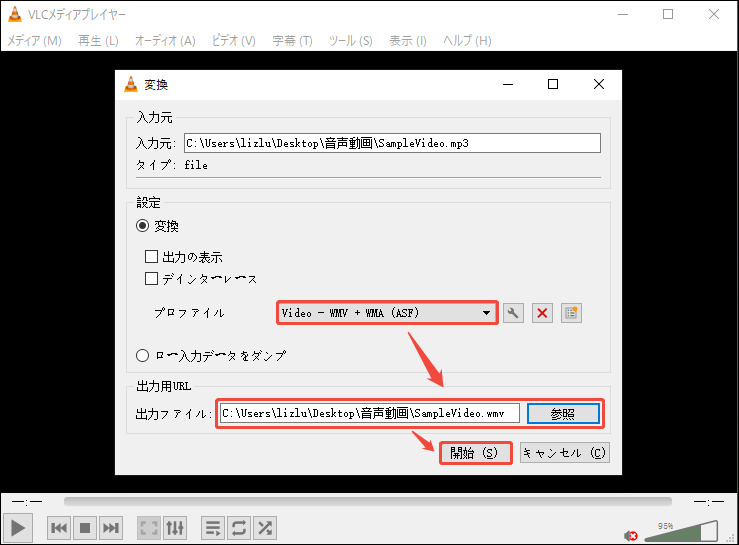Click the VLC cone icon in 変換 dialog
This screenshot has width=739, height=545.
pos(131,84)
